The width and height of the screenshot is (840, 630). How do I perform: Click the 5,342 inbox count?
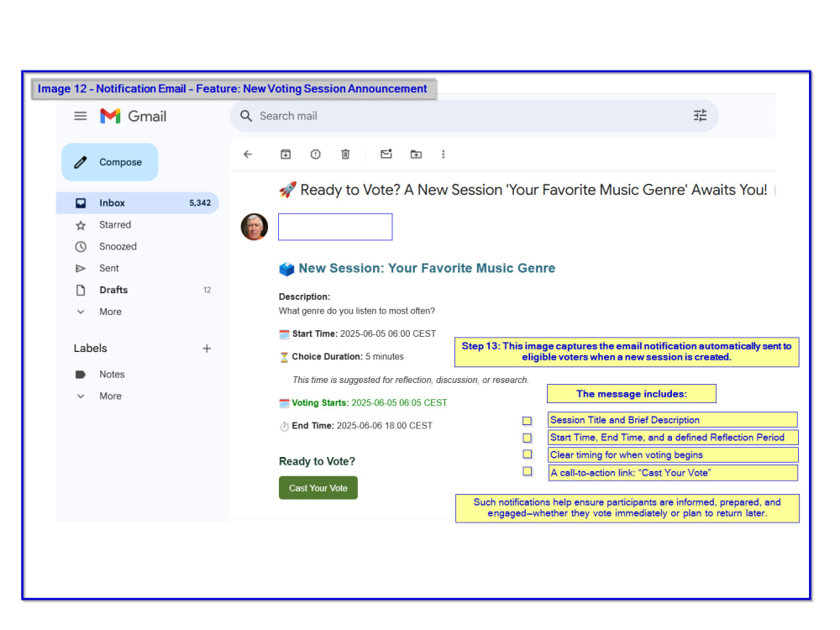click(x=200, y=203)
